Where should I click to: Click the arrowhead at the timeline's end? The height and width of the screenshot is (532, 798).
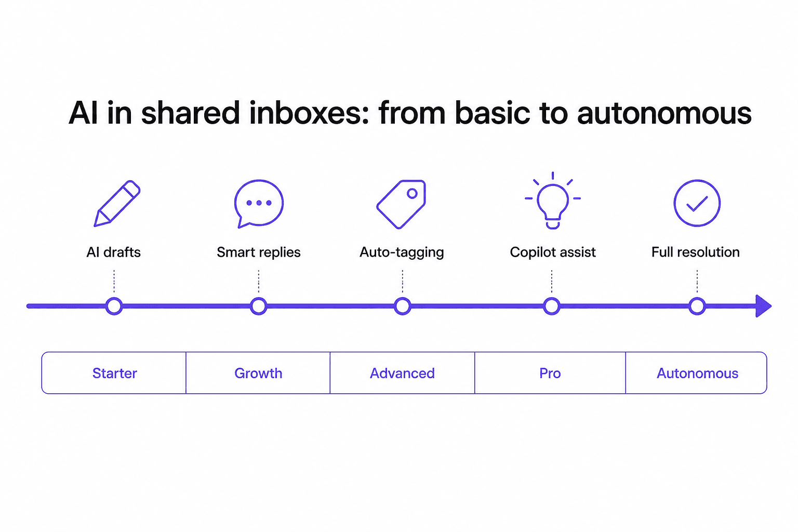point(763,306)
